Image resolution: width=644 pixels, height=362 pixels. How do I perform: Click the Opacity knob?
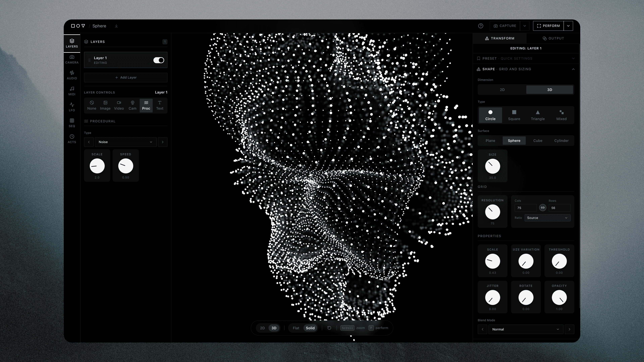coord(559,297)
